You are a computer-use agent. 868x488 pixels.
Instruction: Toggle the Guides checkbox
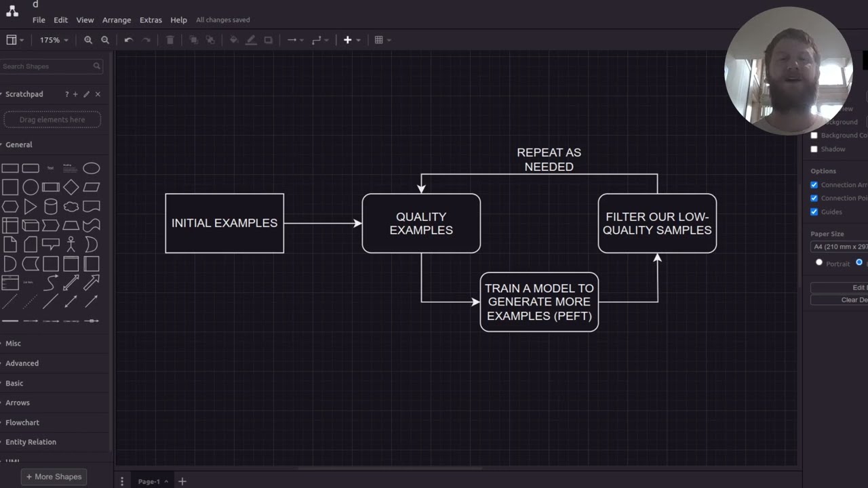click(x=814, y=212)
